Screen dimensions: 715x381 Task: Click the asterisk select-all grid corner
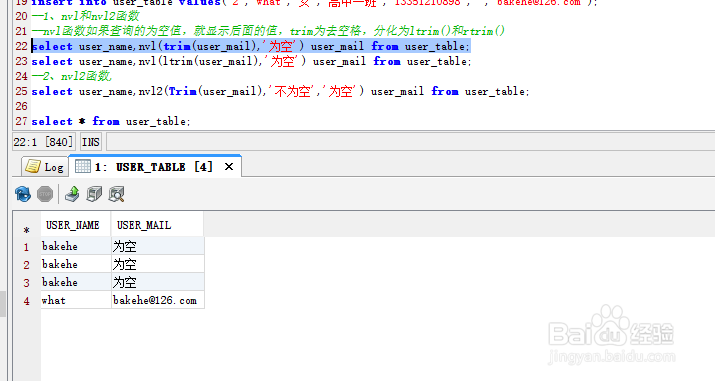pyautogui.click(x=26, y=230)
